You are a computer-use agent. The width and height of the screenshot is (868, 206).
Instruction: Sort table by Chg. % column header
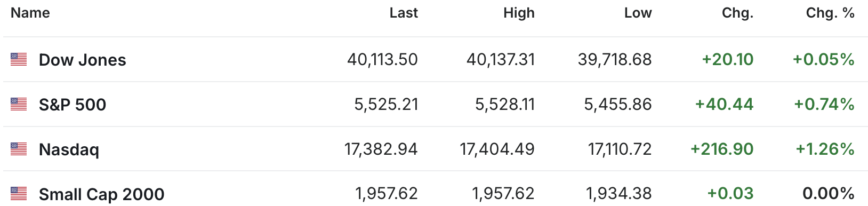pyautogui.click(x=830, y=13)
